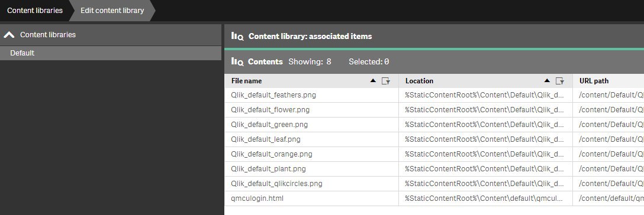Choose Qlik_default_green.png entry

point(269,125)
